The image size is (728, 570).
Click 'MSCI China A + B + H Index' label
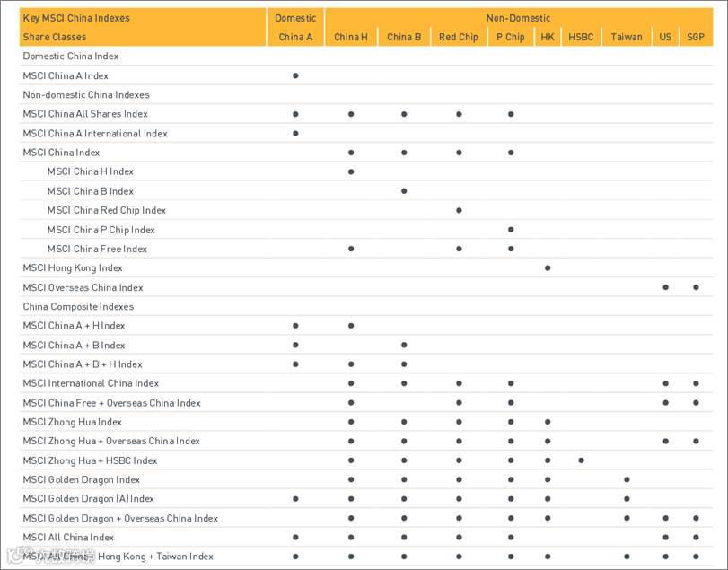click(83, 364)
